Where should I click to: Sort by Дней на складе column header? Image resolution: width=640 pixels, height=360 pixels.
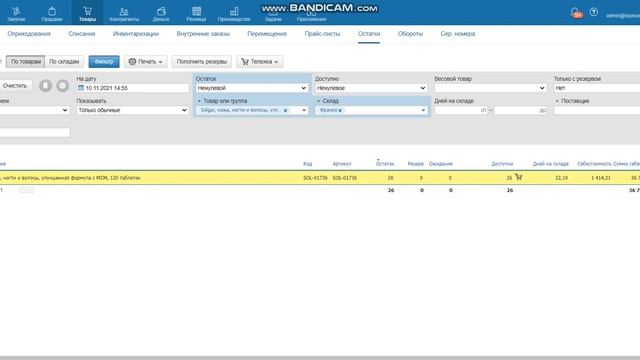pos(551,164)
